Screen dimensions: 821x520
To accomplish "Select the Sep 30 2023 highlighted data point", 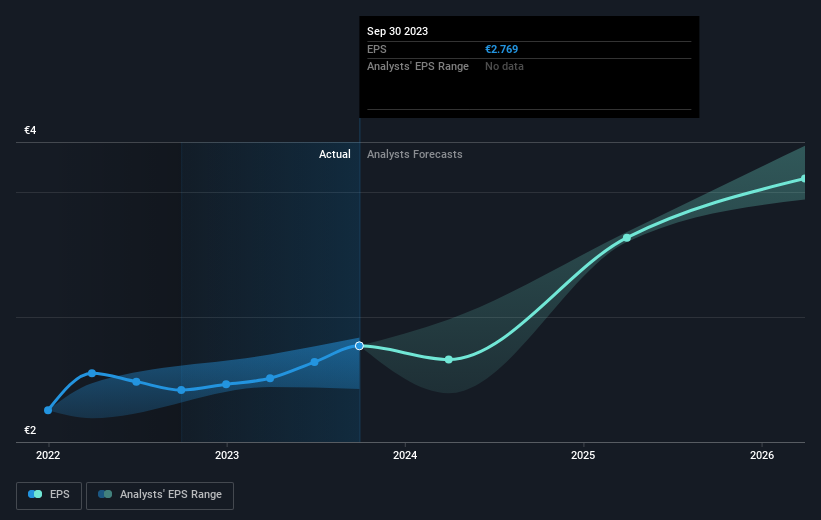I will (359, 346).
